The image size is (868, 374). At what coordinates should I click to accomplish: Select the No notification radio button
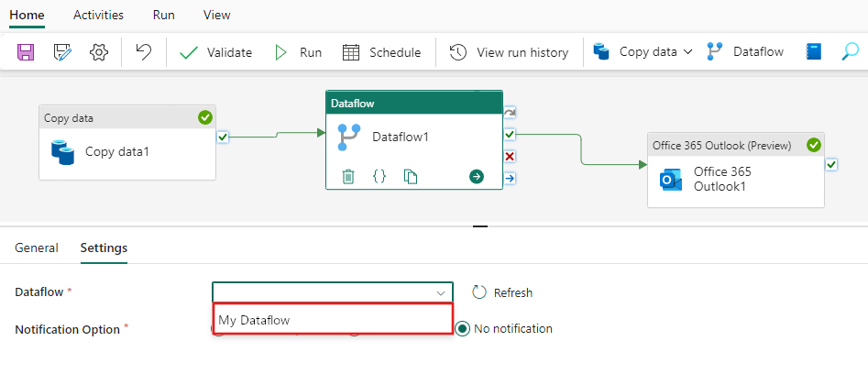(463, 328)
